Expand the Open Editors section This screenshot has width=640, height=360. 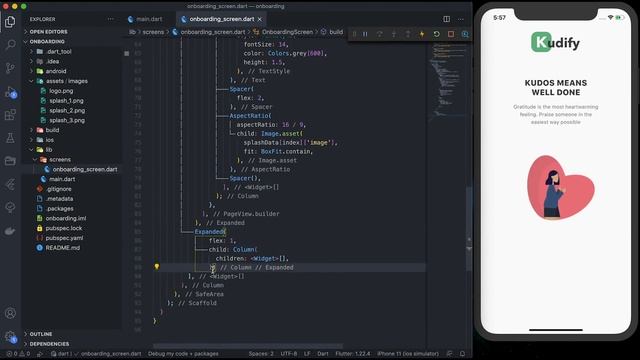[x=49, y=31]
